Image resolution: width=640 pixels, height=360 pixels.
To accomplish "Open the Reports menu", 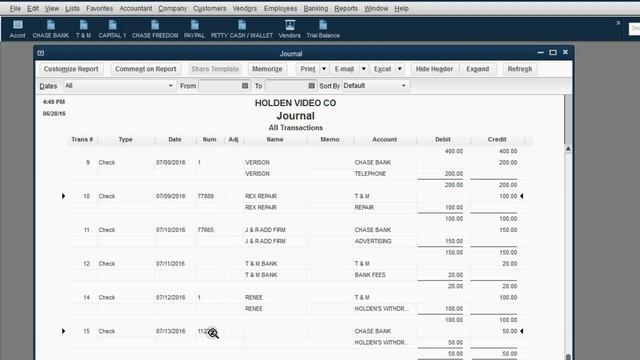I will click(346, 8).
